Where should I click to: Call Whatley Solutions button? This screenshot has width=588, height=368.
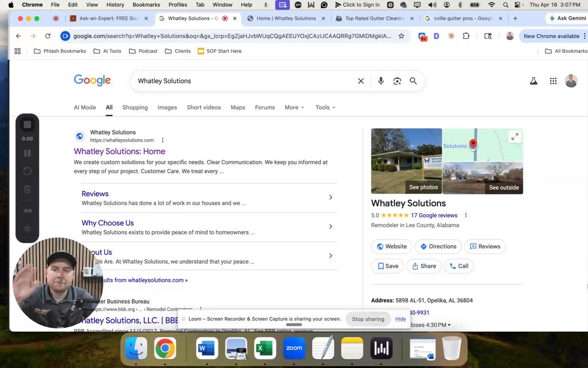pos(459,266)
